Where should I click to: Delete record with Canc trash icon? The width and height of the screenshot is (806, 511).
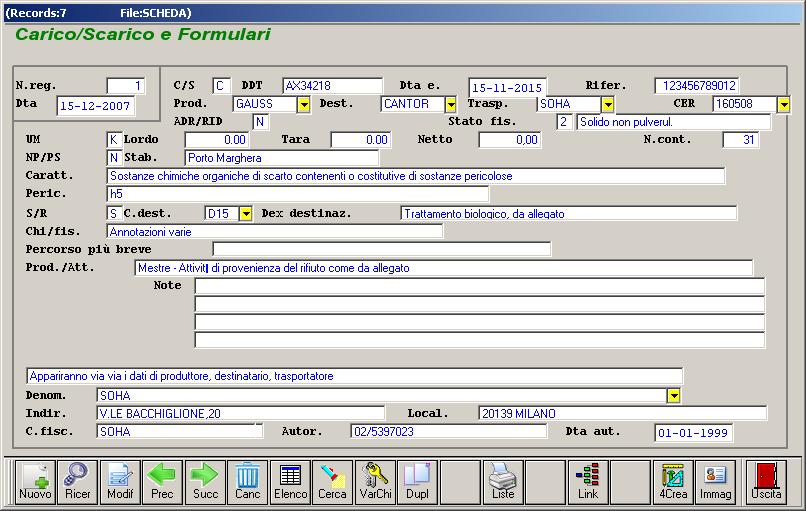tap(247, 482)
